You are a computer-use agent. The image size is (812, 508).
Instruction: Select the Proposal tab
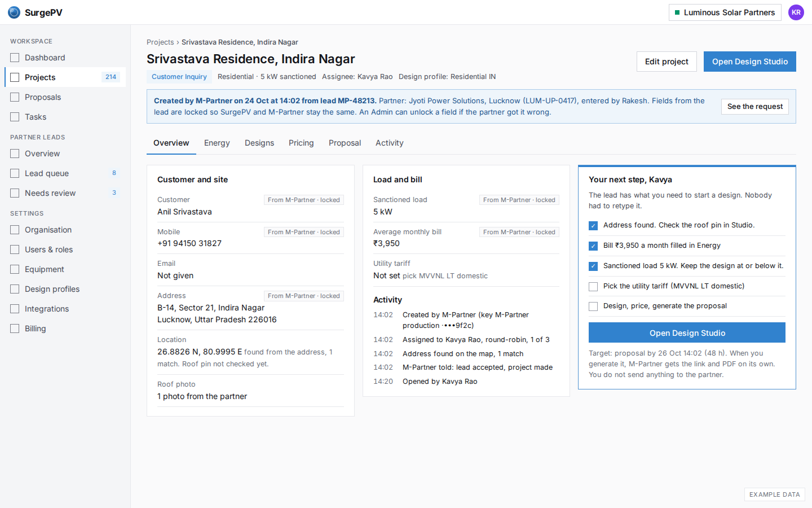[x=345, y=143]
